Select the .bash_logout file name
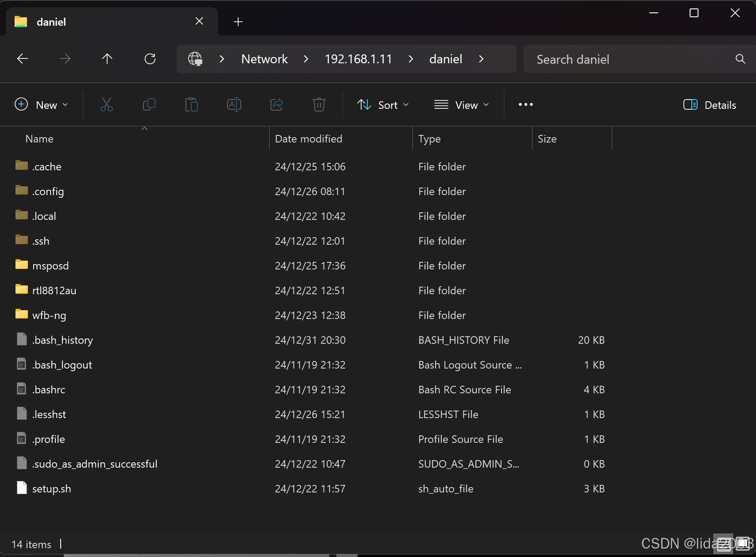Viewport: 756px width, 557px height. (x=62, y=365)
